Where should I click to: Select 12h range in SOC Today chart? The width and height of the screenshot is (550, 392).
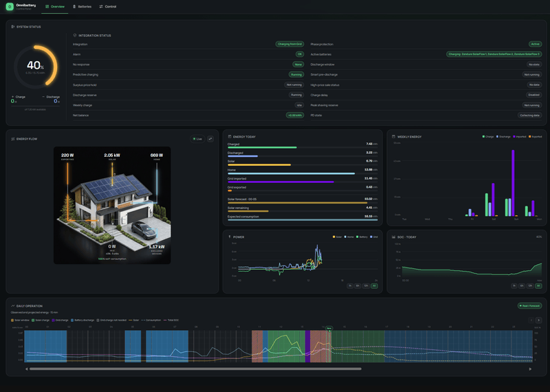[x=530, y=286]
